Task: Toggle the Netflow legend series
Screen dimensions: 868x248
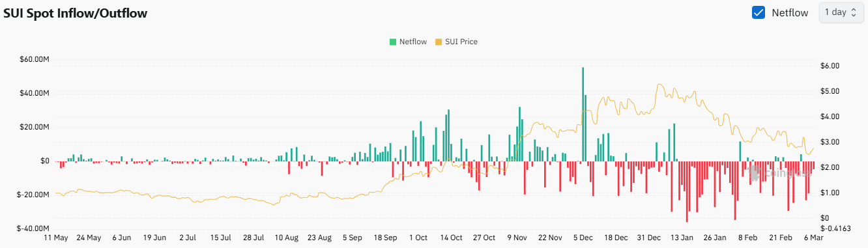Action: 408,42
